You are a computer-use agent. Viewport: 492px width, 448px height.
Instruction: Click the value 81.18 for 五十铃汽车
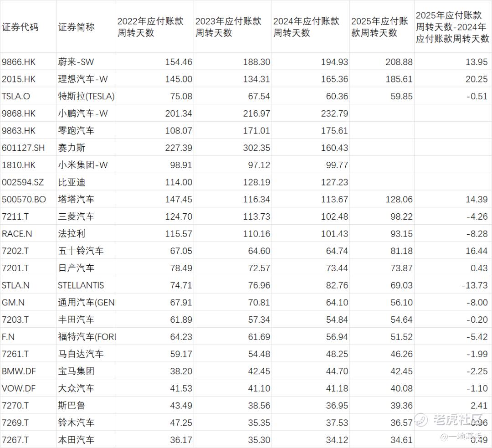click(x=402, y=251)
